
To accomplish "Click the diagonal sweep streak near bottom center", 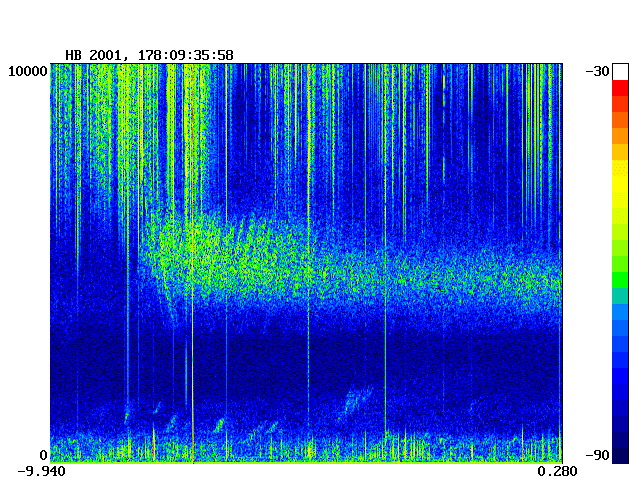I will [x=353, y=402].
